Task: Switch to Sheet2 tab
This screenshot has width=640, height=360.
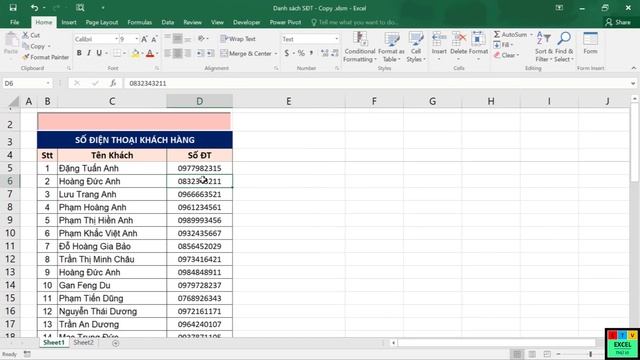Action: coord(83,342)
